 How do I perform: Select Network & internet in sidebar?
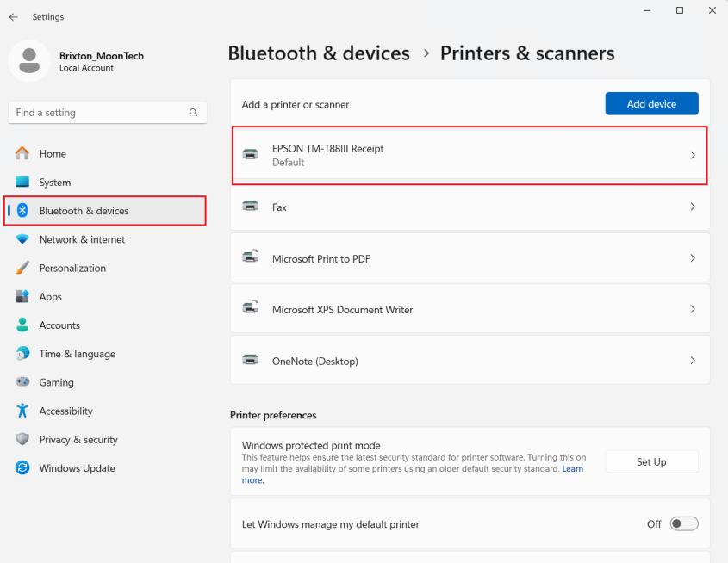tap(105, 239)
